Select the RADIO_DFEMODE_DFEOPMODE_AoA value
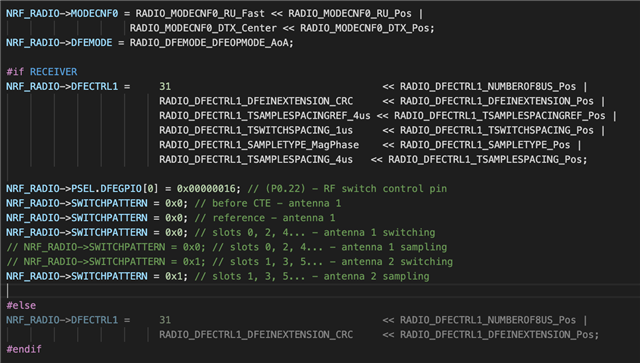 click(211, 43)
